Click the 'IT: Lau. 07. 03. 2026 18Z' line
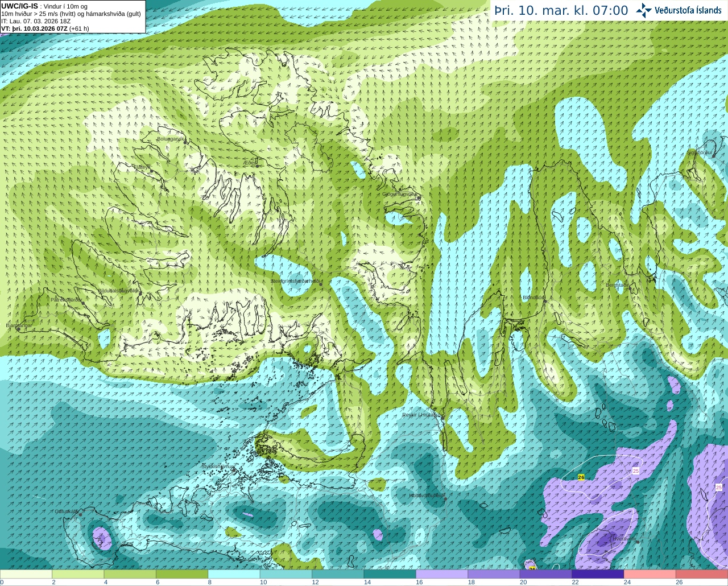The width and height of the screenshot is (728, 586). pos(36,21)
